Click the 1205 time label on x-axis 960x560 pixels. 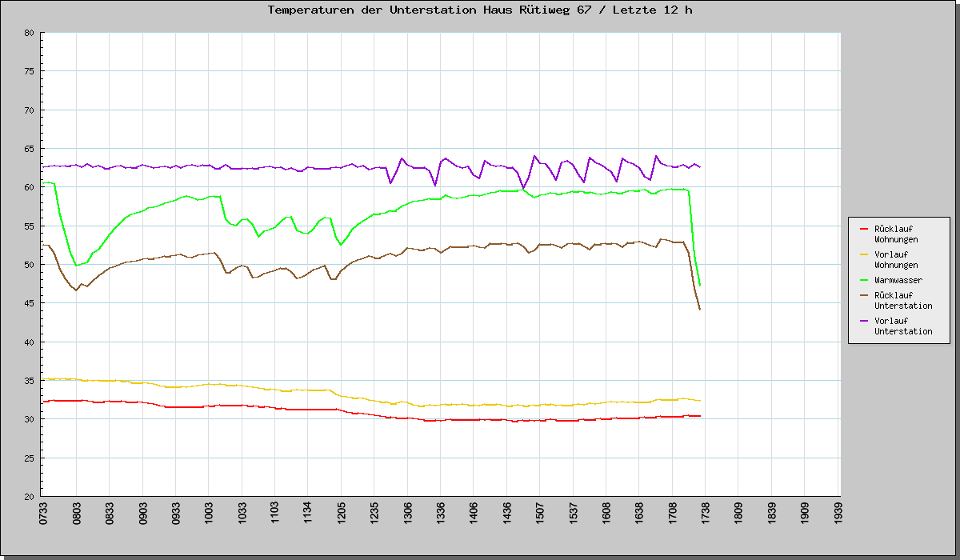pyautogui.click(x=341, y=514)
